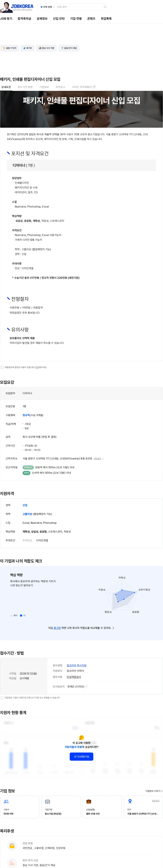Click the job posting banner image
This screenshot has height=868, width=163.
click(81, 109)
